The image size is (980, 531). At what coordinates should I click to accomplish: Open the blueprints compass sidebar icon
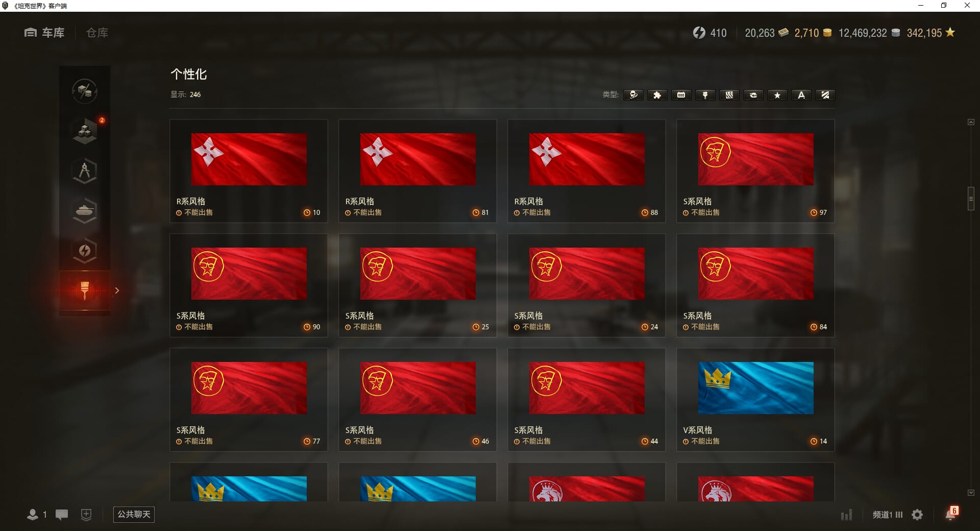[85, 171]
